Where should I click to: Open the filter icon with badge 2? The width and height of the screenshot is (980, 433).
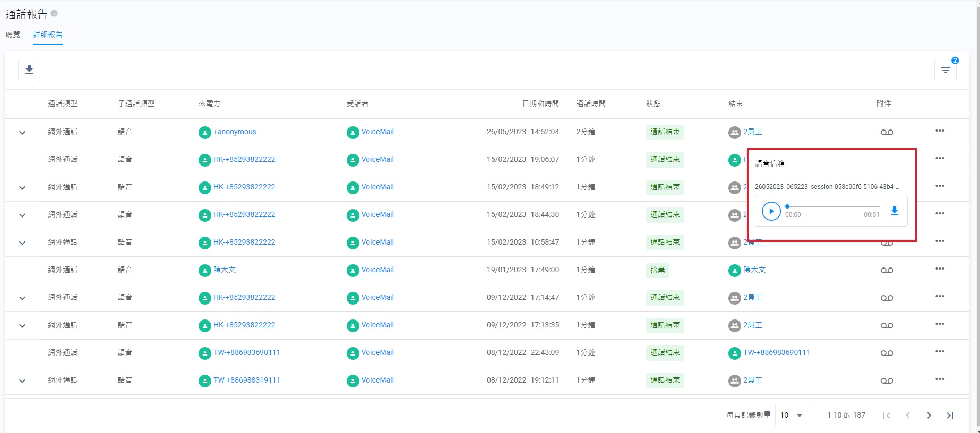tap(945, 70)
